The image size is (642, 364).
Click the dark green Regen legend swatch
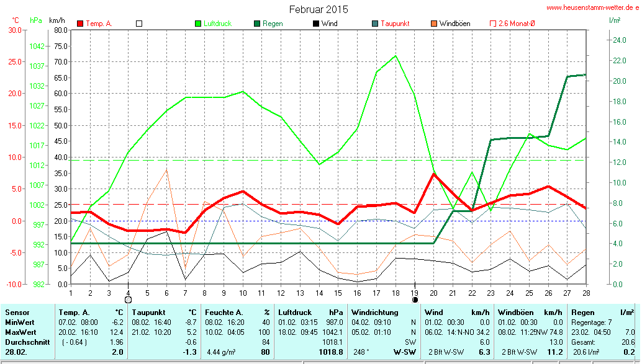(257, 24)
